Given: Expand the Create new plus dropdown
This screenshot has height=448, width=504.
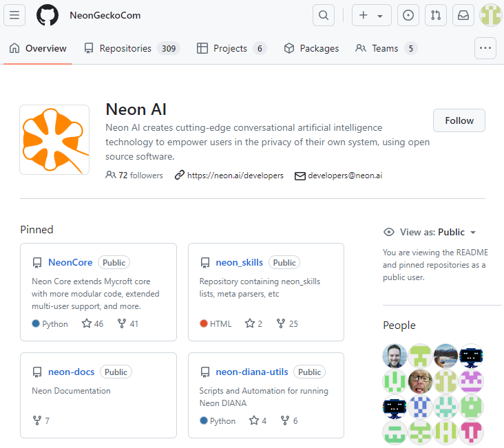Looking at the screenshot, I should click(371, 15).
